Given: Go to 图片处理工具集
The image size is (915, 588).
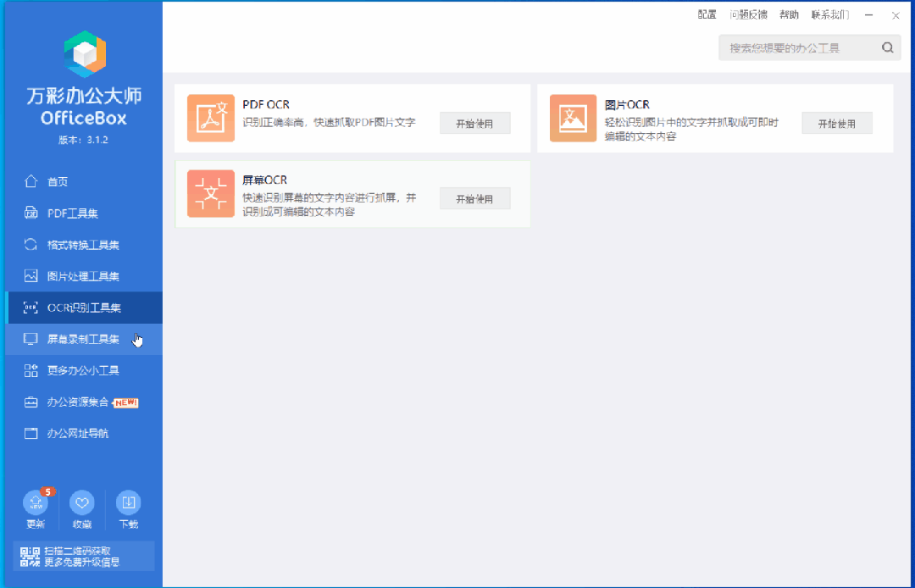Looking at the screenshot, I should point(84,276).
